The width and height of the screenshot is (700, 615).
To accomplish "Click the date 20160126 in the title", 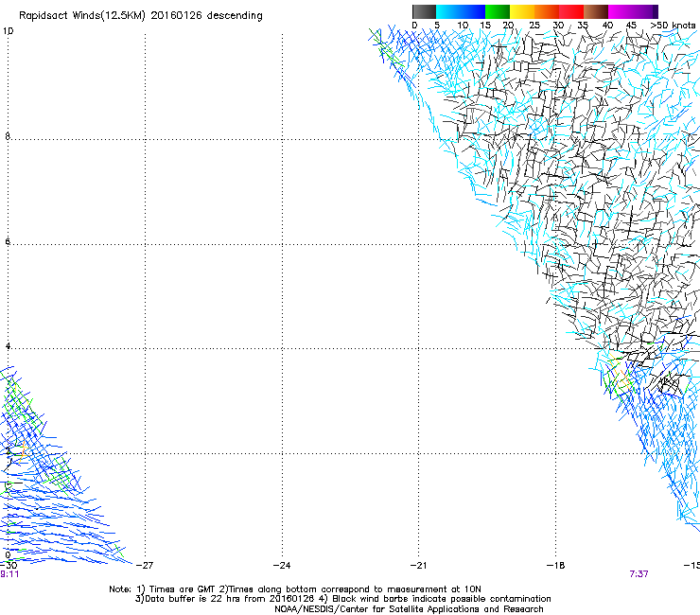I will pos(176,15).
